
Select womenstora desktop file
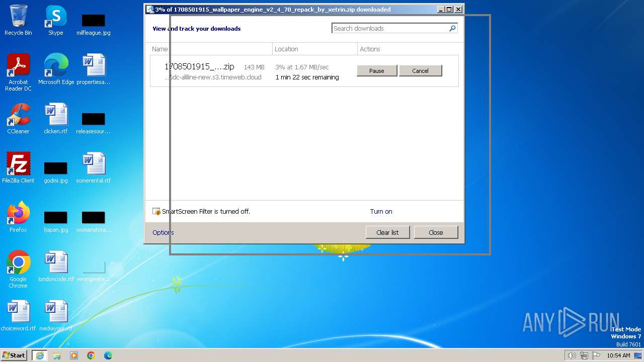click(94, 221)
